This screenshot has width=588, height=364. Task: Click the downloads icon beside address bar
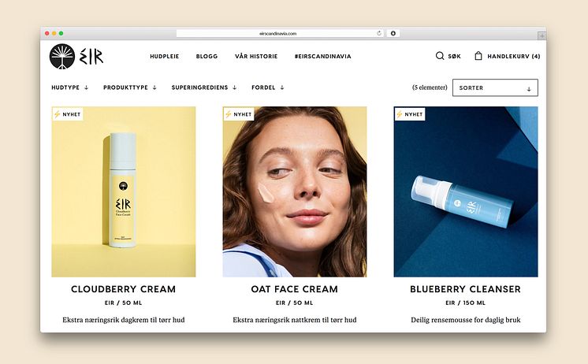pyautogui.click(x=393, y=33)
